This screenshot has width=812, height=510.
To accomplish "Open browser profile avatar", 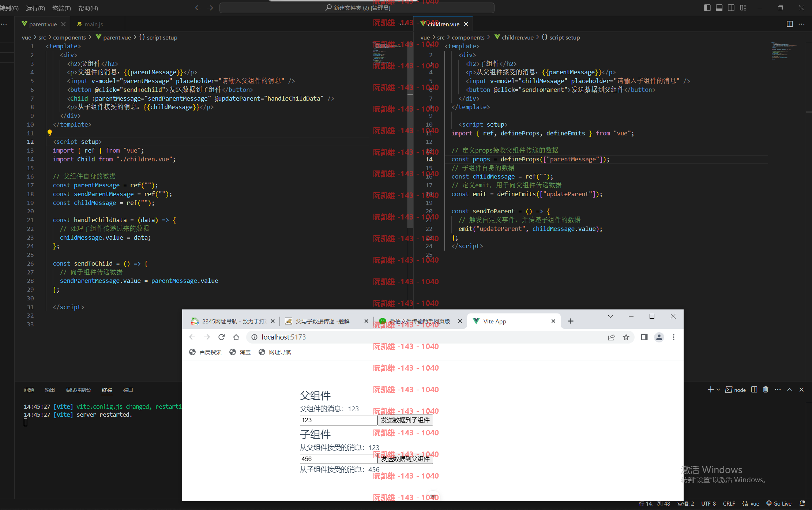I will 659,337.
